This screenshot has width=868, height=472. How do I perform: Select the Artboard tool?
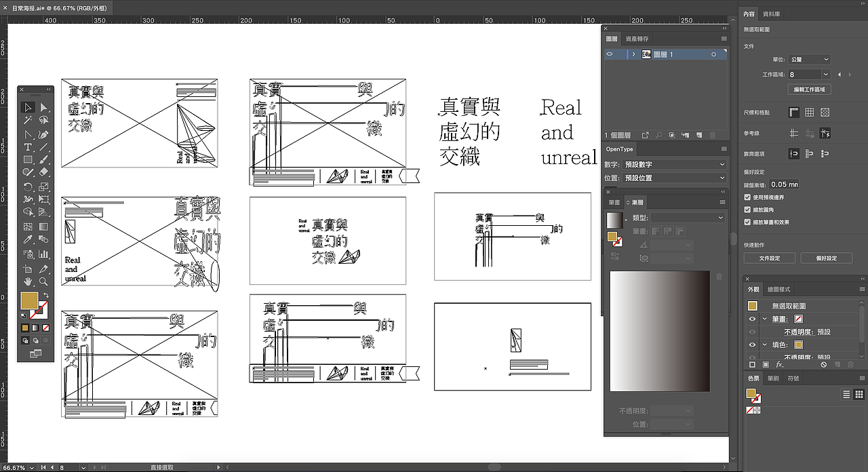click(28, 269)
